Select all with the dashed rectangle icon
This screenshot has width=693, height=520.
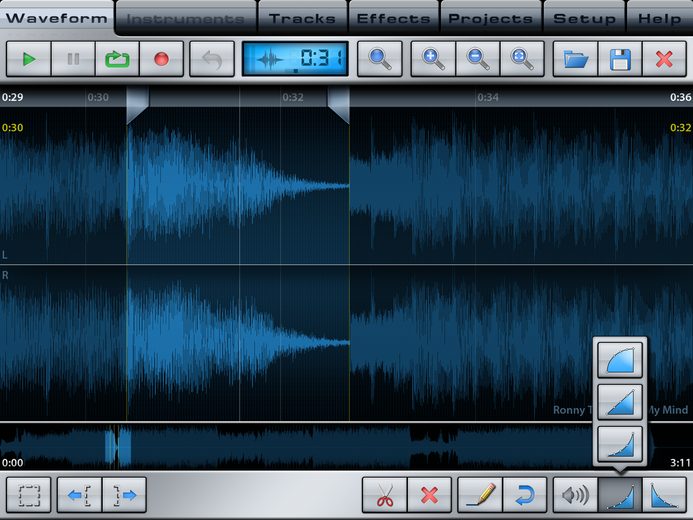pos(29,495)
